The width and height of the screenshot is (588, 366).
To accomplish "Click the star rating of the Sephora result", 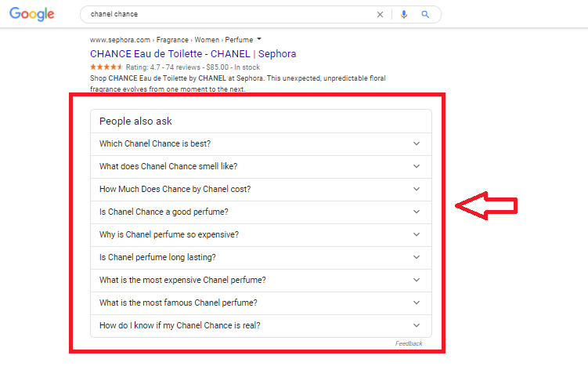I will click(106, 67).
